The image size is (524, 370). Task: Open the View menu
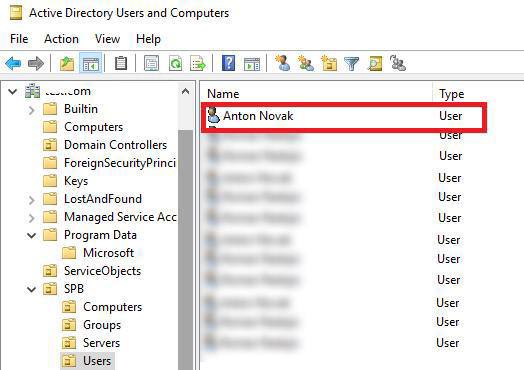107,39
